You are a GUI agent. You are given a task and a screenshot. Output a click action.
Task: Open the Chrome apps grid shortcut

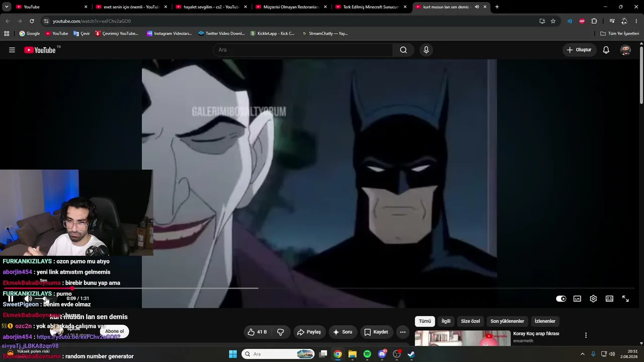pos(7,34)
